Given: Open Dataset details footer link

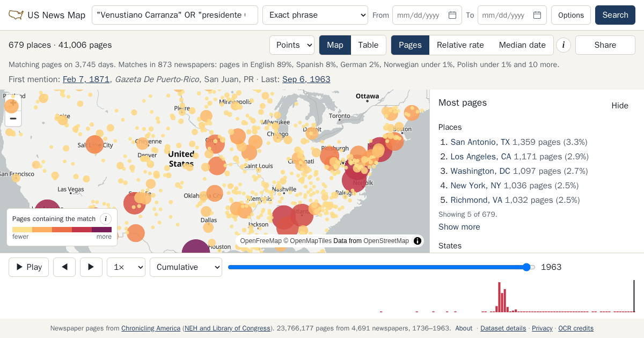Looking at the screenshot, I should (503, 328).
